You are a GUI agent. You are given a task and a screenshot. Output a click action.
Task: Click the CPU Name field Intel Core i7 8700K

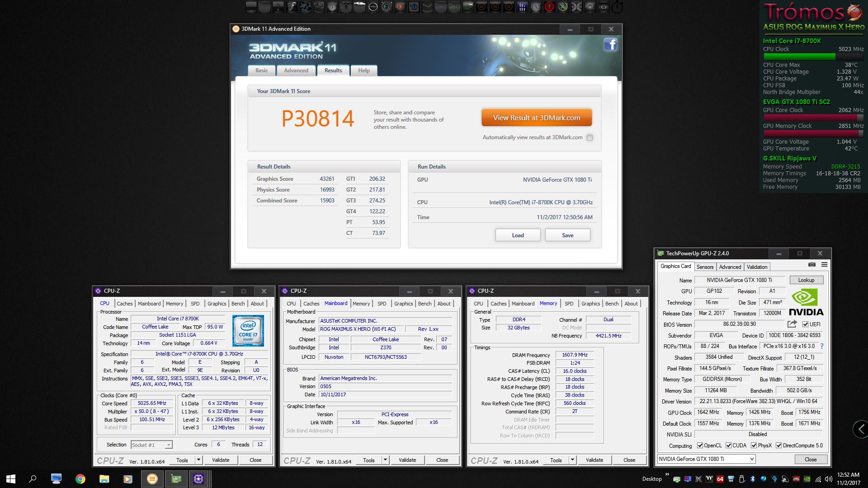(178, 319)
